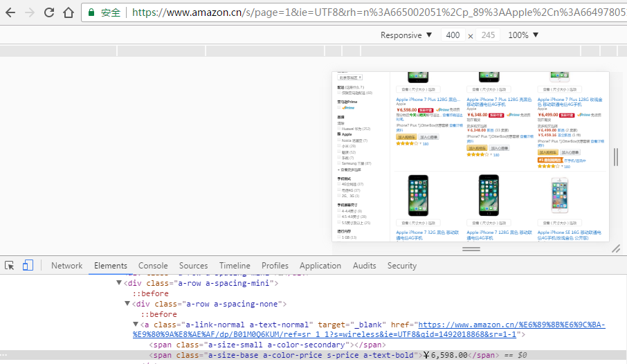Add iPhone 7 Plus 玫瑰金 to wishlist
627x364 pixels.
pyautogui.click(x=570, y=152)
